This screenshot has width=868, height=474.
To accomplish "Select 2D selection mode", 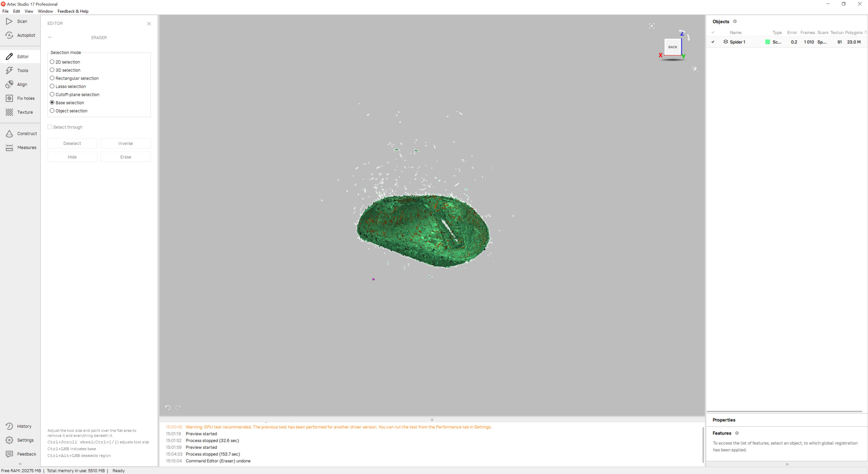I will (x=65, y=62).
